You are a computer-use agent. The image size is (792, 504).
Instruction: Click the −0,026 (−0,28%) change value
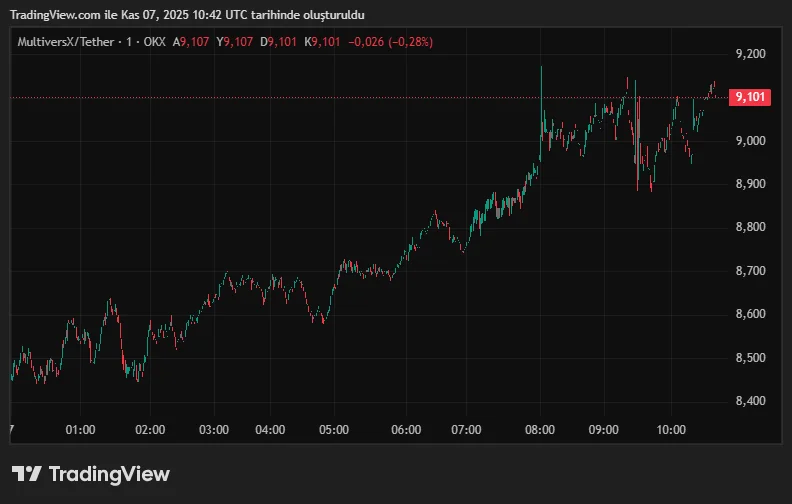(x=391, y=42)
